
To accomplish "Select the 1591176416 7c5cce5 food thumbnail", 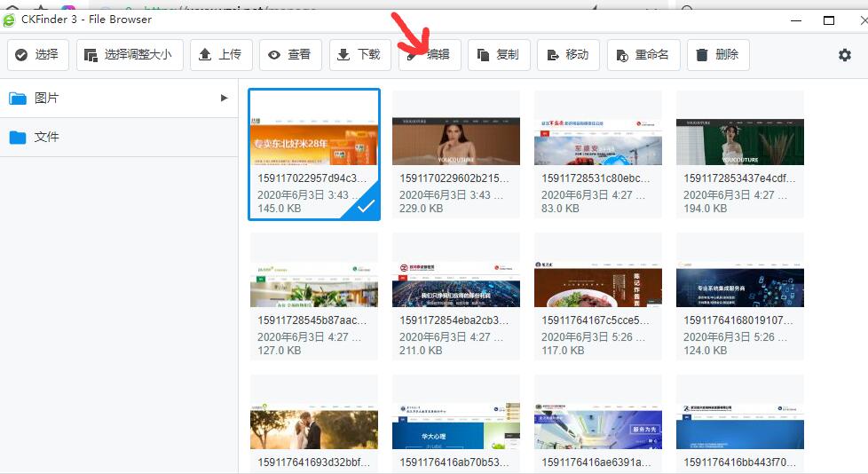I will 598,284.
